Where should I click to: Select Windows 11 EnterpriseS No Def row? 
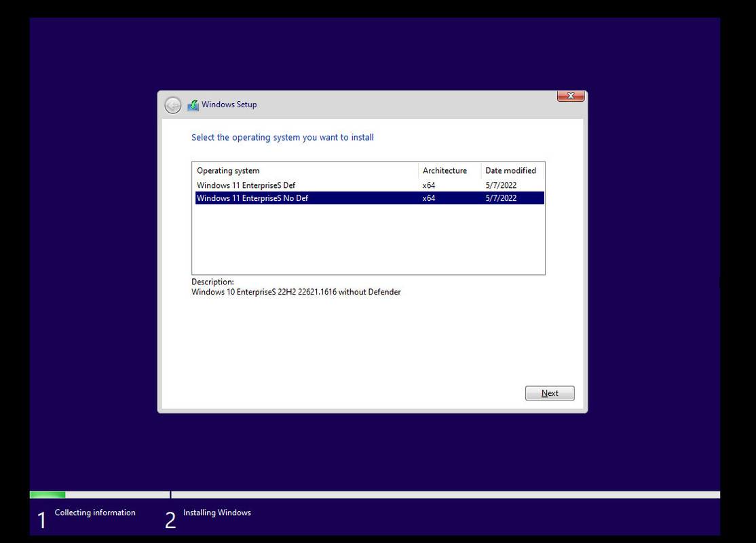click(x=370, y=198)
